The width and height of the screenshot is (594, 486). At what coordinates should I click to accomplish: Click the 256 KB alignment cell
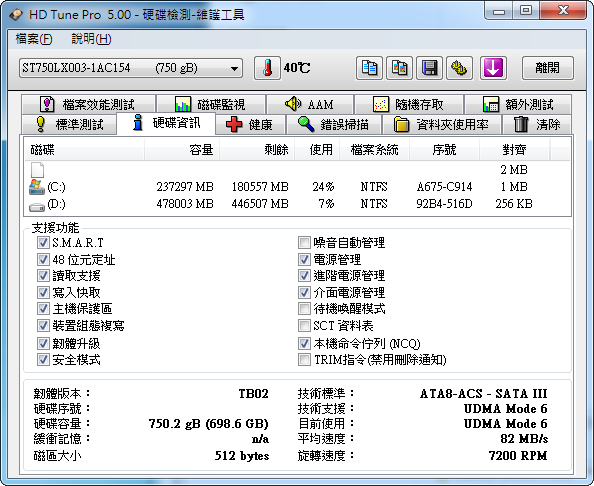pos(514,204)
